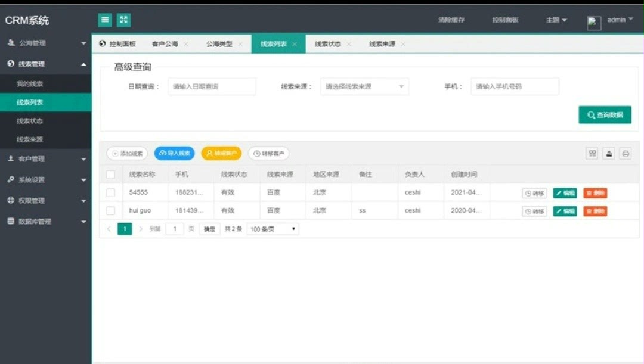
Task: Open the 线索来源 dropdown in advanced query
Action: tap(364, 86)
